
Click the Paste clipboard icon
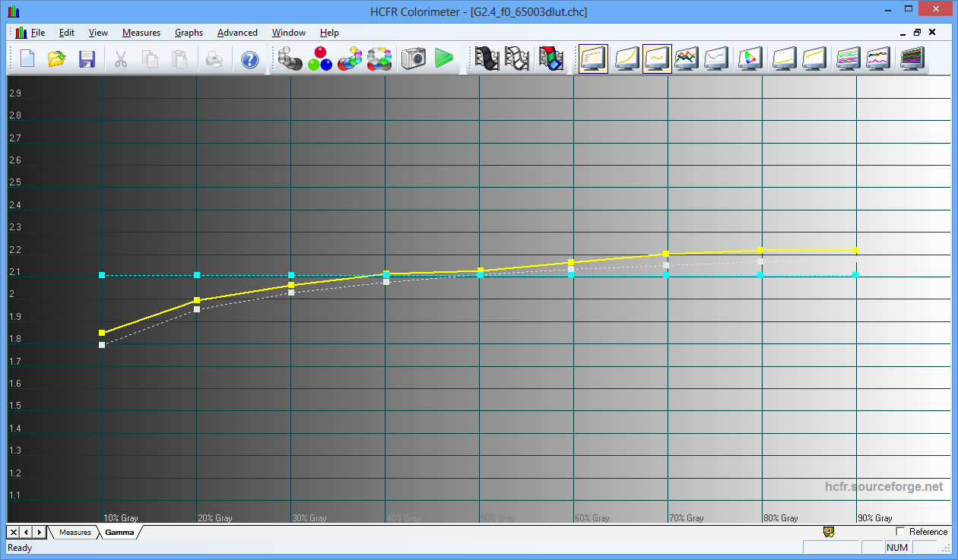(x=179, y=59)
